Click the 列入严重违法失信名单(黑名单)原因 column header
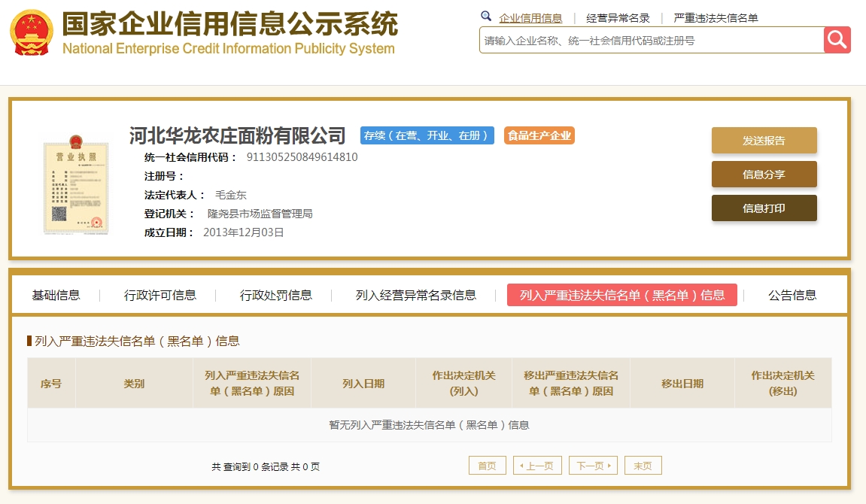The image size is (866, 504). click(252, 384)
